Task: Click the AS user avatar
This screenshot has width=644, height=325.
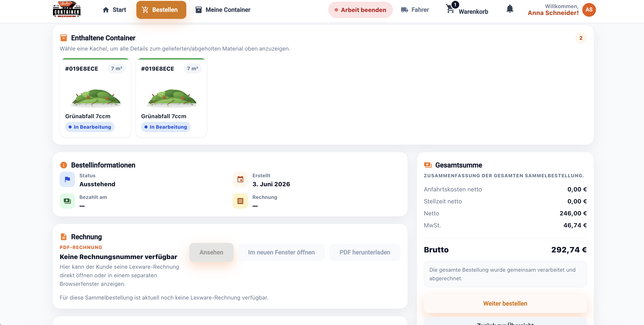Action: coord(589,10)
